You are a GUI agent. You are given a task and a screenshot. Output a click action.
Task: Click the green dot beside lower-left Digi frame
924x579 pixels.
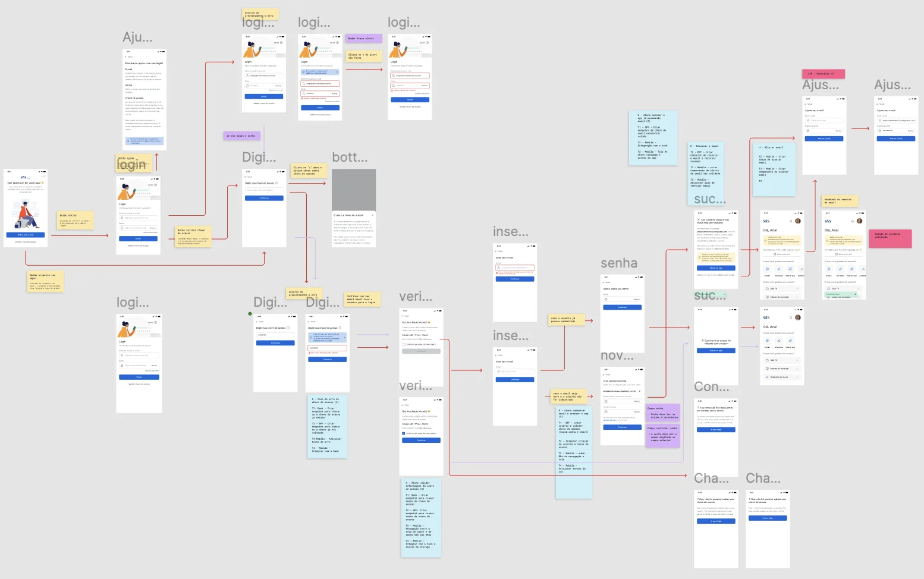pos(250,314)
